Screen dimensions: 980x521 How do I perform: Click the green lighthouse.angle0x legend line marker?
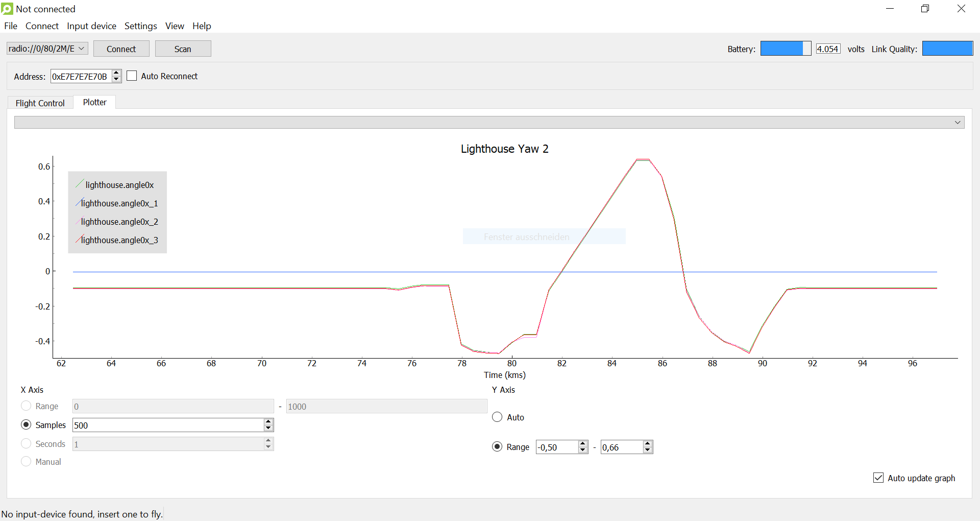click(80, 183)
